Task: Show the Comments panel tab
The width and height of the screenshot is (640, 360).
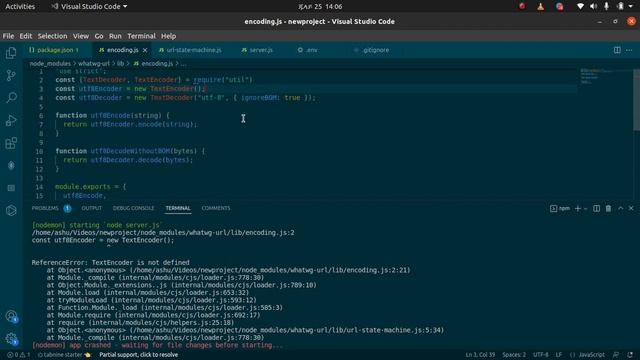Action: (x=216, y=208)
